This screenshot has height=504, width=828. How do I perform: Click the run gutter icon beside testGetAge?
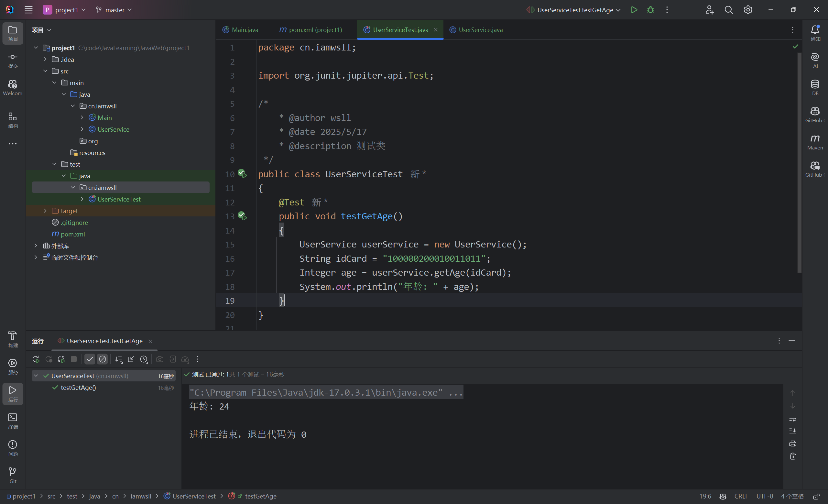(x=242, y=216)
